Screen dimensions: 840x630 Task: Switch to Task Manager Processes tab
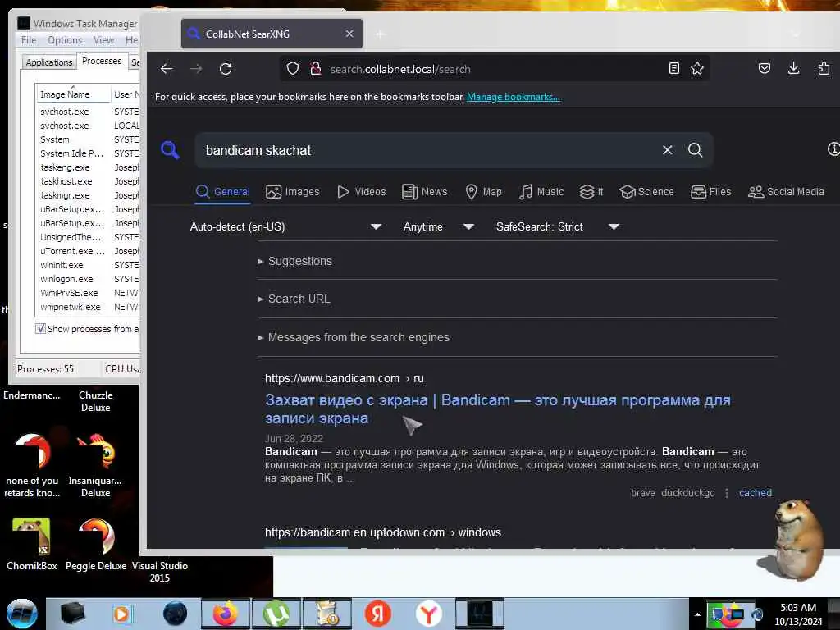102,61
